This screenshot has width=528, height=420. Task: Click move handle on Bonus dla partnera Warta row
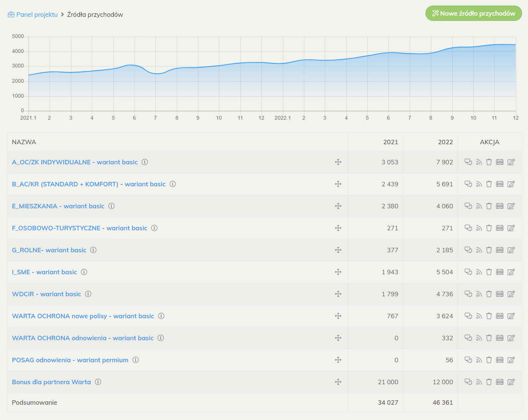click(338, 382)
